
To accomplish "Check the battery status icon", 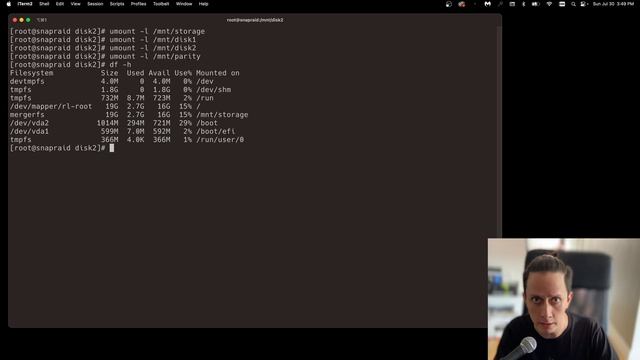I will pos(536,4).
